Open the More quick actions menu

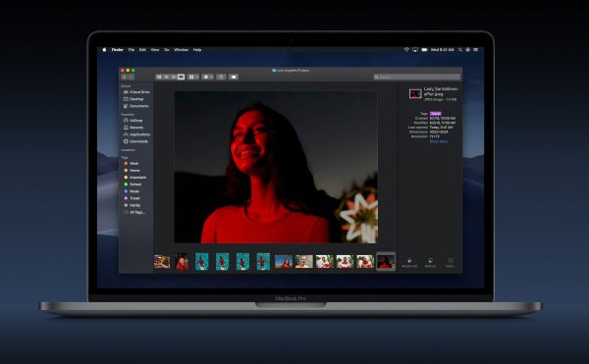point(450,262)
